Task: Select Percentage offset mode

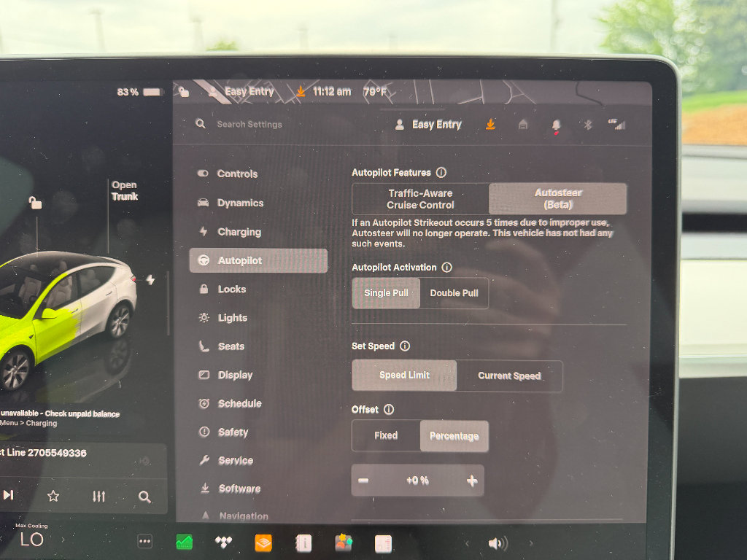Action: [x=454, y=436]
